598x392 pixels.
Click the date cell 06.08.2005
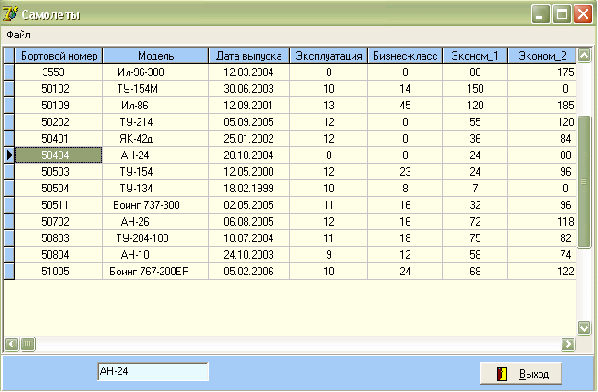(x=249, y=222)
